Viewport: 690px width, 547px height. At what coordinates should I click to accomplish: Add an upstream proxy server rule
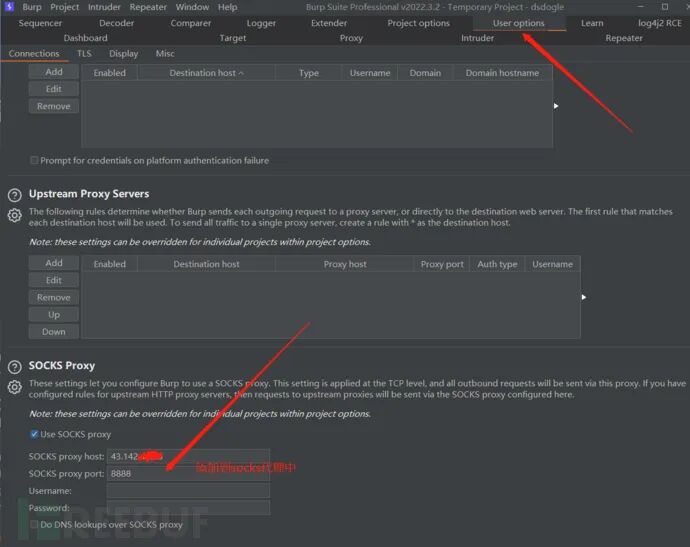pos(54,263)
